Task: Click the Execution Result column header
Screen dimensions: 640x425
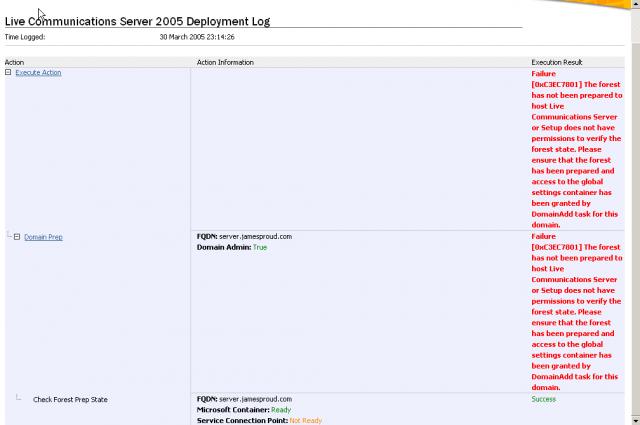Action: (x=557, y=62)
